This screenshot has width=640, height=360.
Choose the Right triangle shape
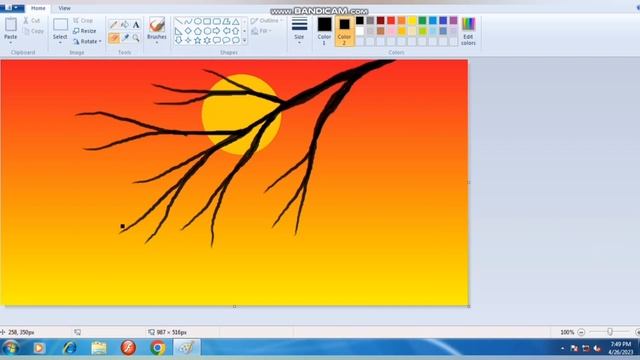pyautogui.click(x=178, y=31)
